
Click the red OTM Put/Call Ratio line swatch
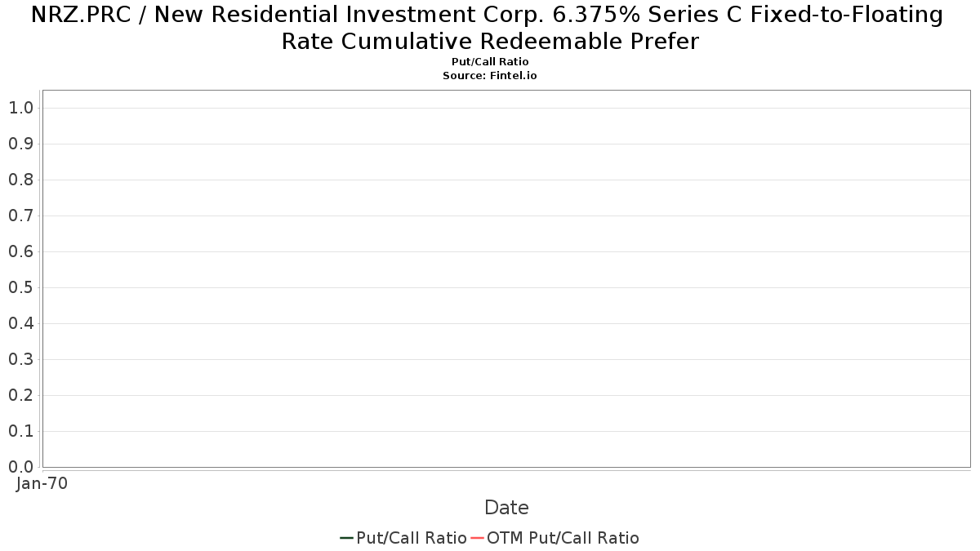pyautogui.click(x=478, y=538)
